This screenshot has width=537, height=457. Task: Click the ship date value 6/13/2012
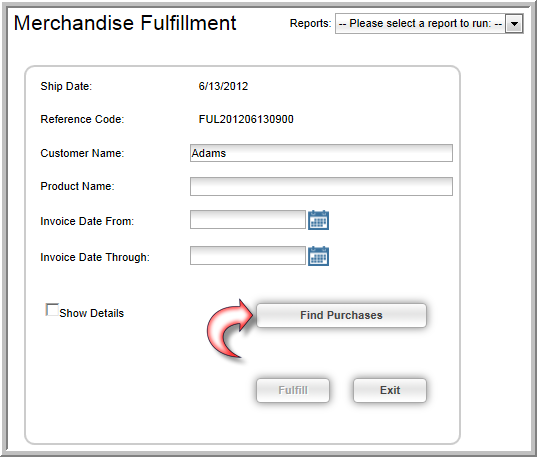(223, 86)
